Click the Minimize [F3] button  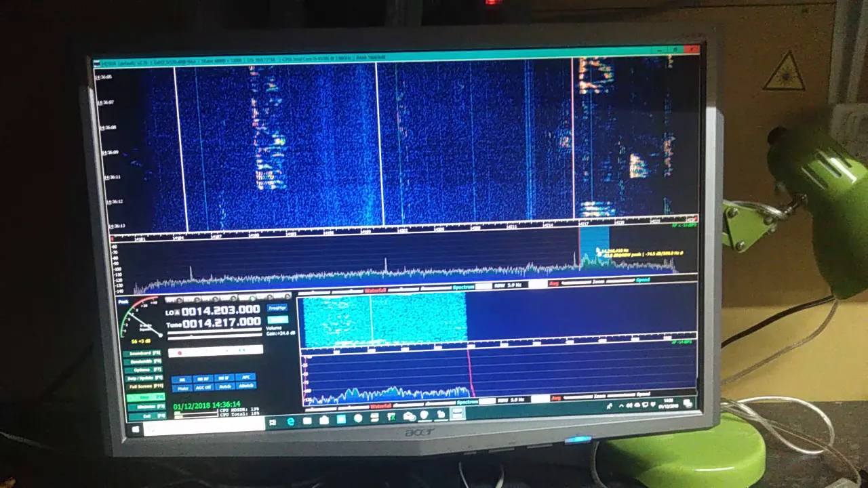coord(146,407)
